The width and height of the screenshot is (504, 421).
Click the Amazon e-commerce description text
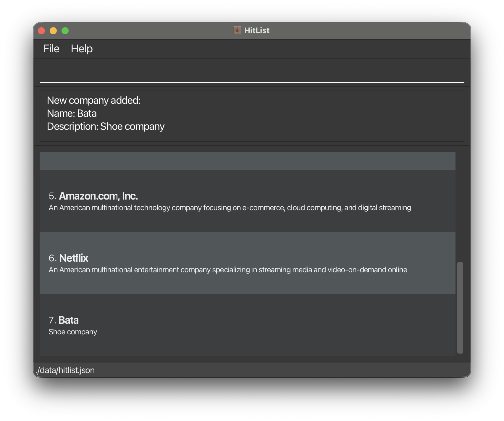click(x=230, y=208)
